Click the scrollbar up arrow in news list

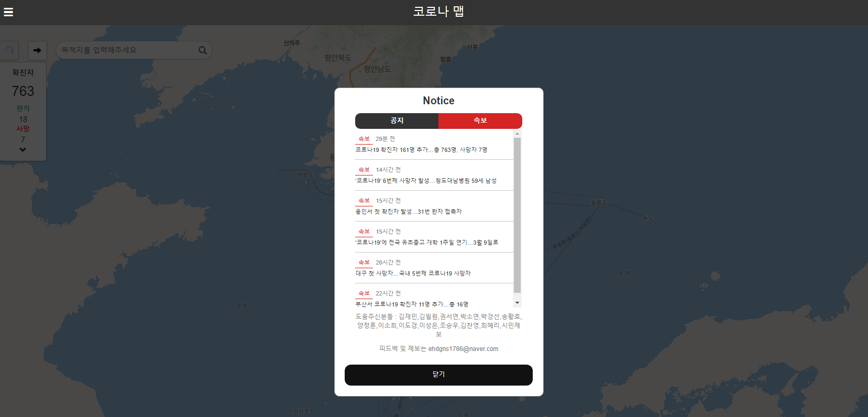[x=517, y=134]
